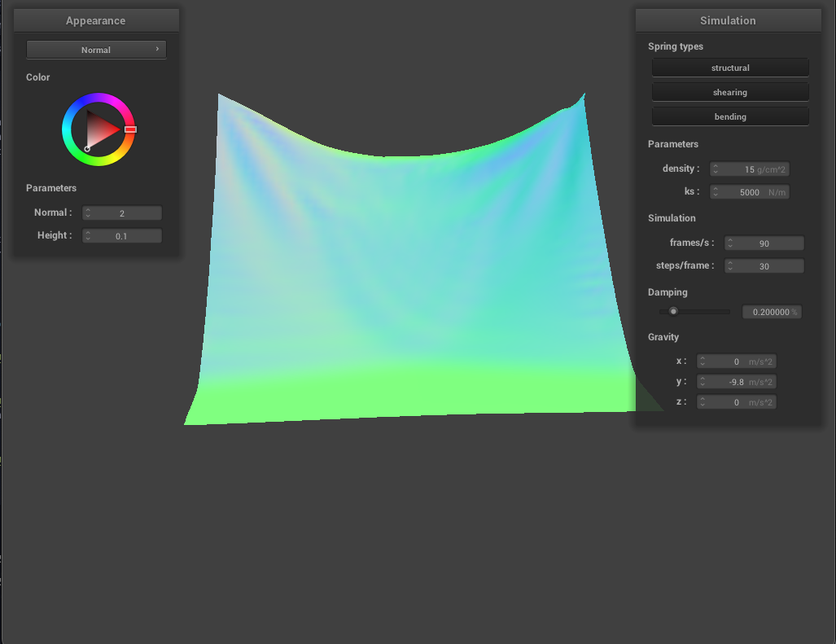Click the Gravity y value field
Screen dimensions: 836x644
(x=737, y=382)
